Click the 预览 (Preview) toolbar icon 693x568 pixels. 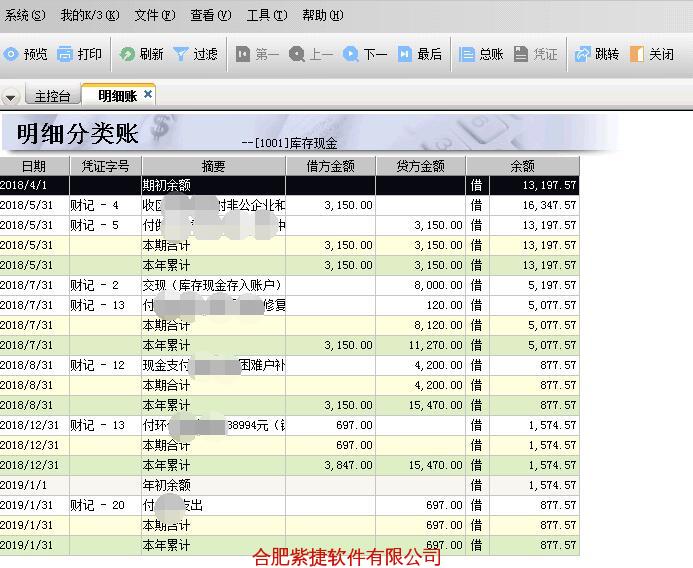pyautogui.click(x=25, y=54)
